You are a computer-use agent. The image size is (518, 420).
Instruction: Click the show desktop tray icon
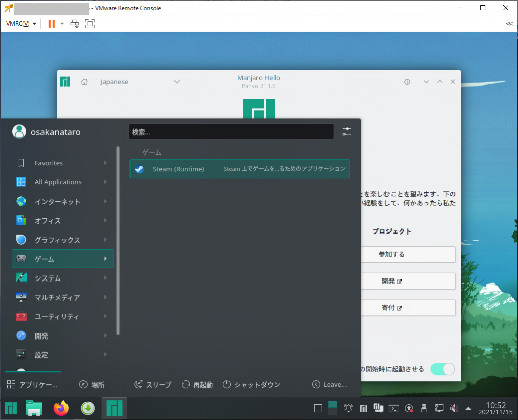pyautogui.click(x=318, y=408)
